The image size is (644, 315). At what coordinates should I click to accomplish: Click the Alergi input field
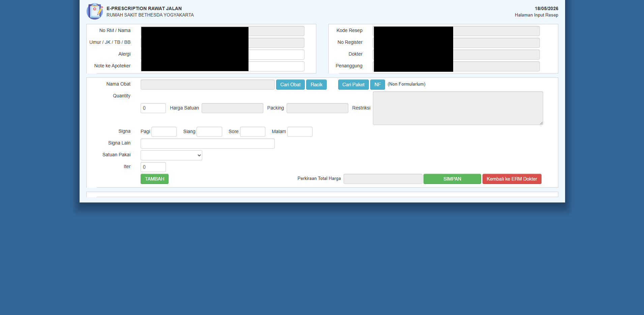pyautogui.click(x=223, y=55)
